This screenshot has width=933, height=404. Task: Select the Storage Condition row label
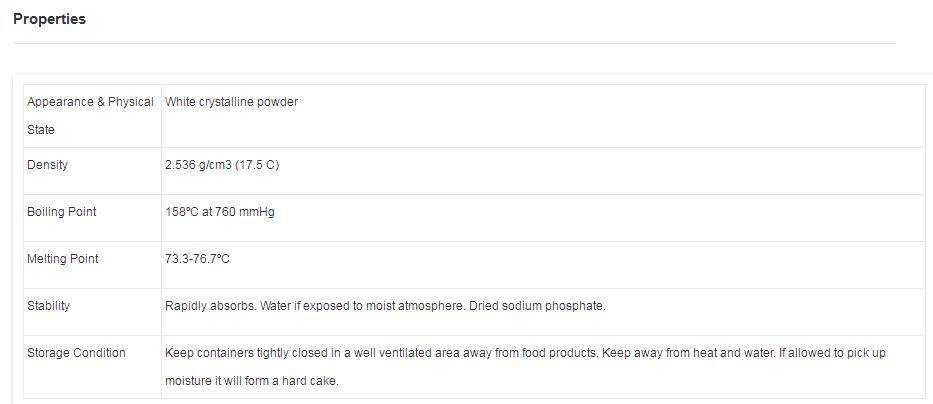point(76,353)
